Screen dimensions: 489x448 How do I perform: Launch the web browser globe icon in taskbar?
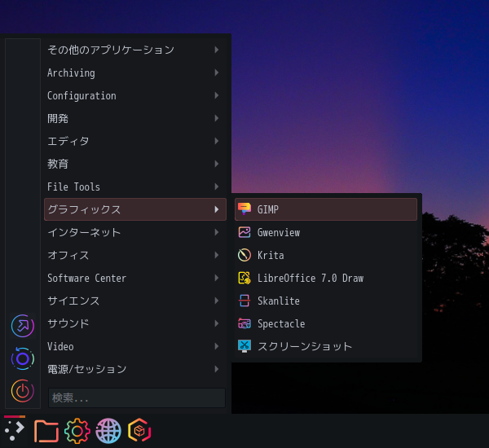108,431
